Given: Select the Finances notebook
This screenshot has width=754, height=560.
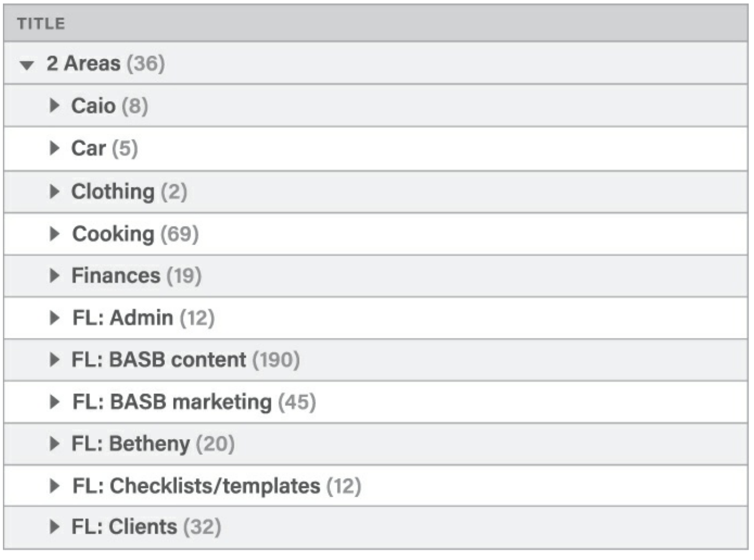Looking at the screenshot, I should (x=116, y=275).
